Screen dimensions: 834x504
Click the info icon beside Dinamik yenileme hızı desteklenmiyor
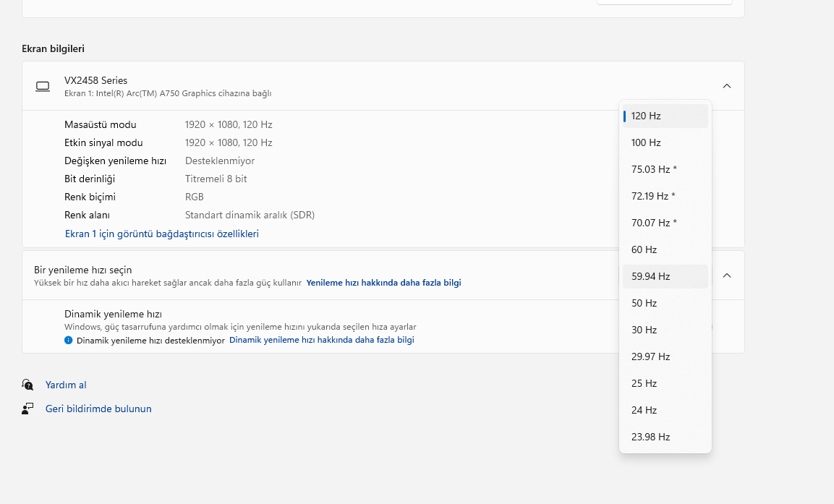tap(69, 340)
